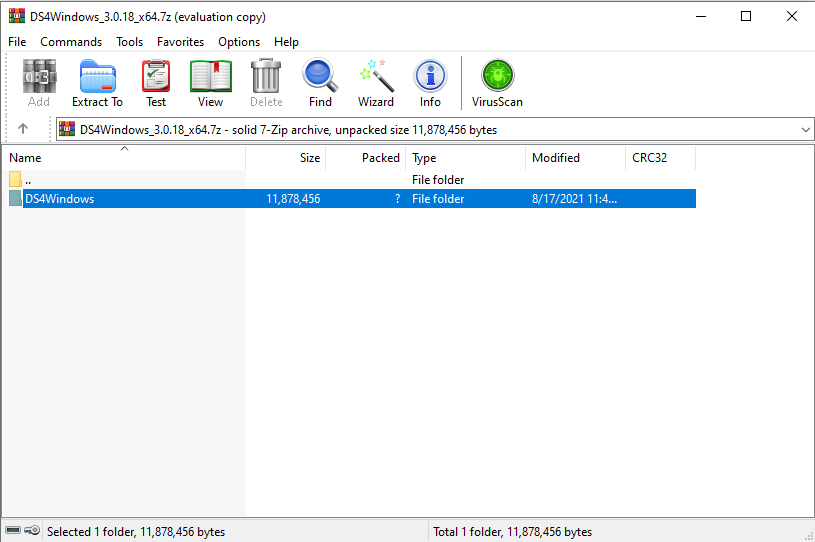Close the WinRAR window
This screenshot has height=542, width=815.
[792, 16]
